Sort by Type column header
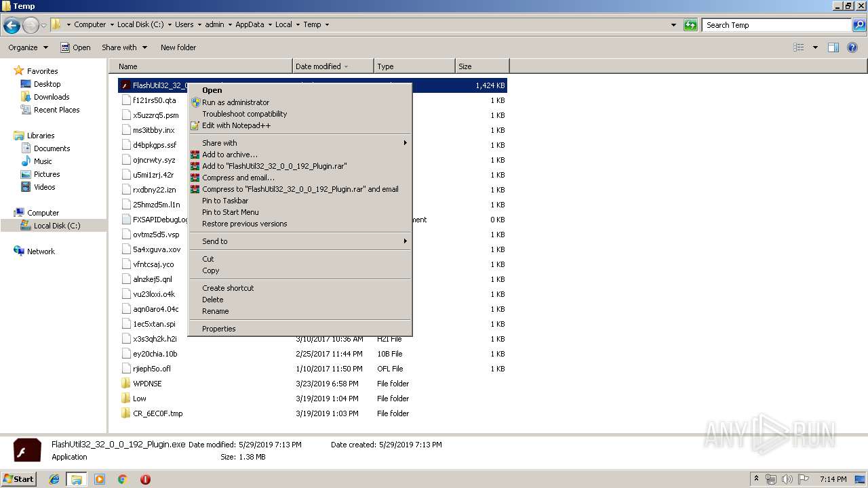 (414, 66)
